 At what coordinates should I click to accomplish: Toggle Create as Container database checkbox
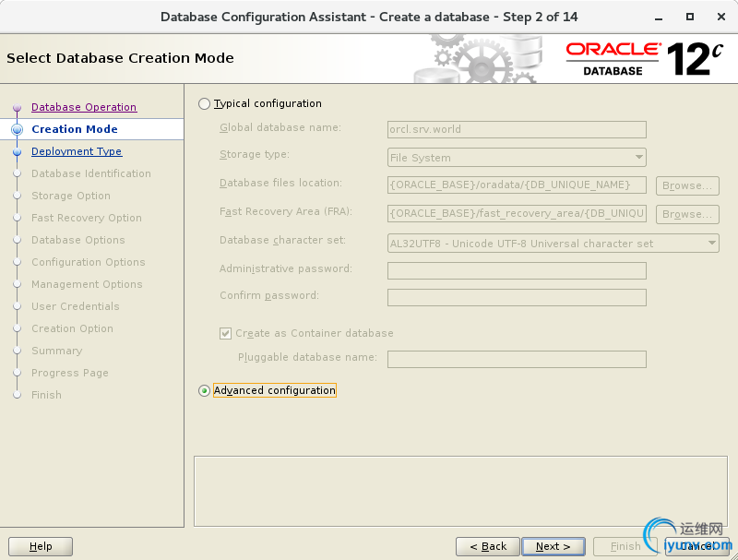point(225,334)
